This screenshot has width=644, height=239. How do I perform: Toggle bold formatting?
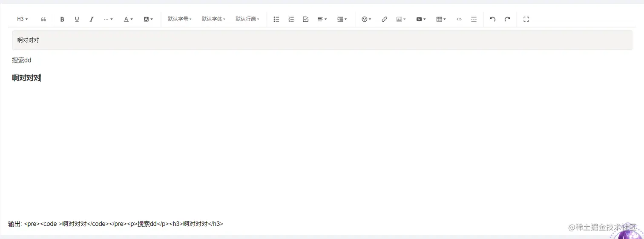point(62,19)
